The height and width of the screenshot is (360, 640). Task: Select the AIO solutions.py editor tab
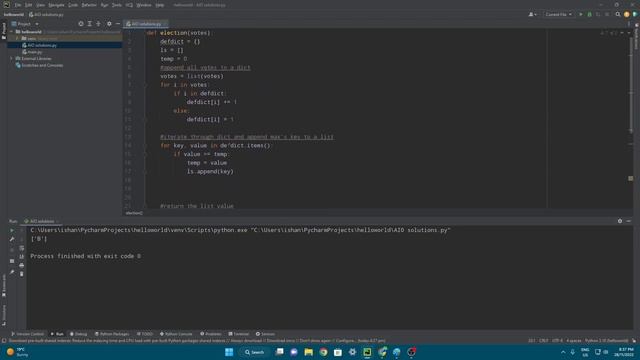pyautogui.click(x=146, y=24)
